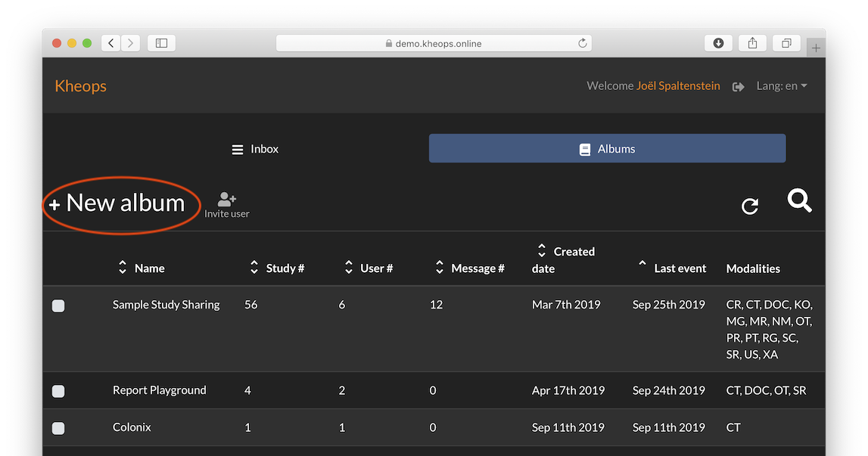Screen dimensions: 868x456
Task: Click the browser downloads icon
Action: (x=718, y=43)
